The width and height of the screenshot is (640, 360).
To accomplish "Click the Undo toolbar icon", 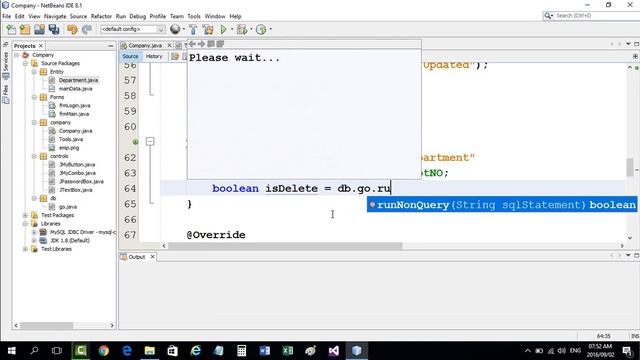I will (x=72, y=29).
